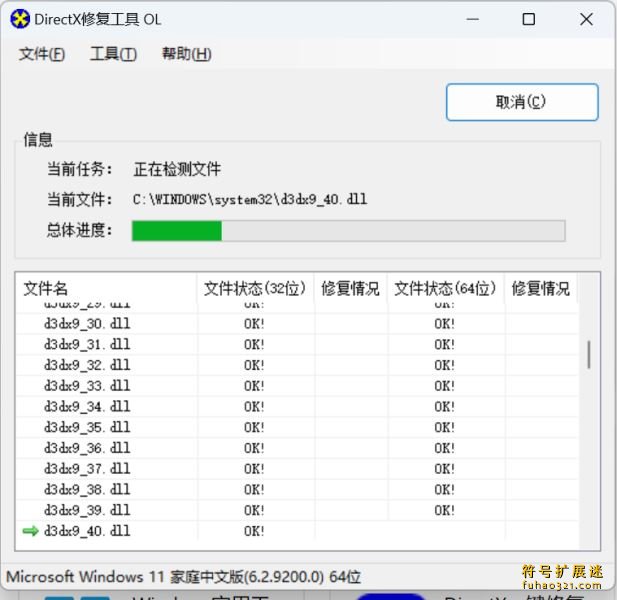The image size is (617, 600).
Task: Click 64-bit OK! status of d3dx9_30.dll
Action: (x=444, y=324)
